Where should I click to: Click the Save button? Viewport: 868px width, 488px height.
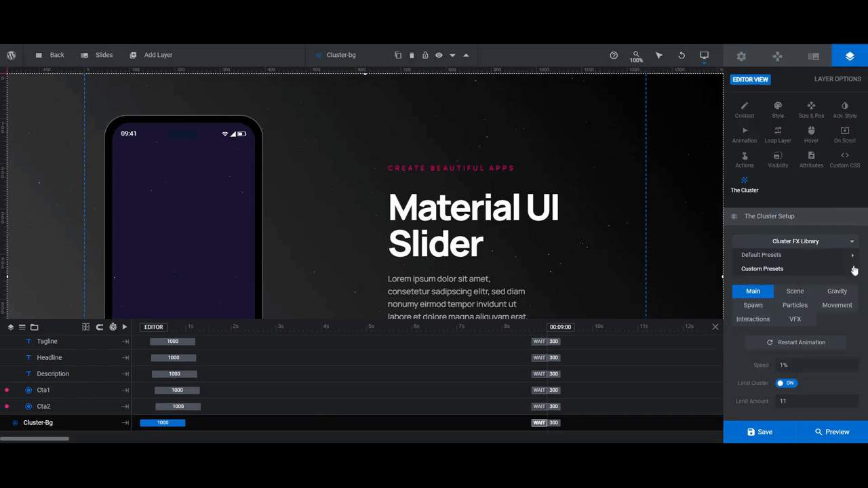(759, 432)
